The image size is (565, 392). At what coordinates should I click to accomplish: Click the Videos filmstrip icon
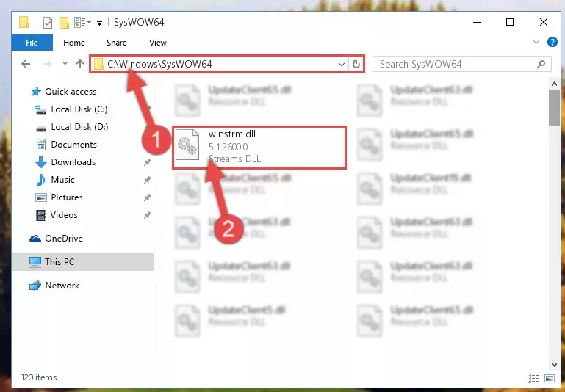(x=40, y=215)
